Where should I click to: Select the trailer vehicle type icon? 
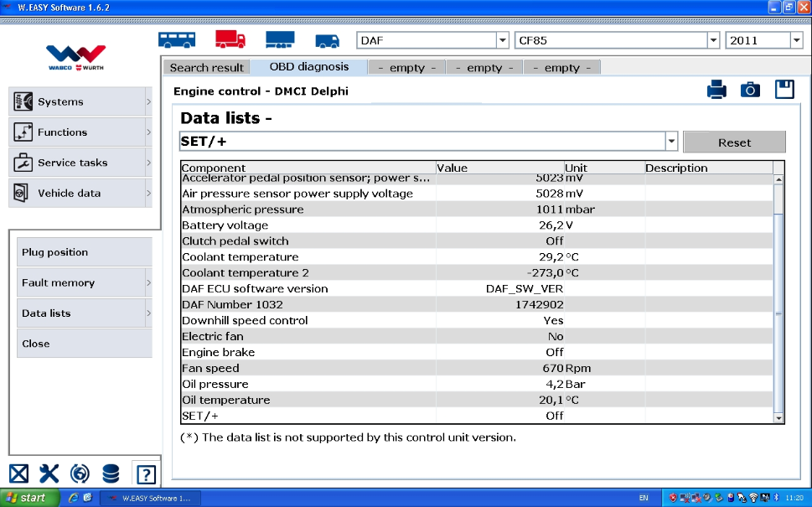coord(280,40)
